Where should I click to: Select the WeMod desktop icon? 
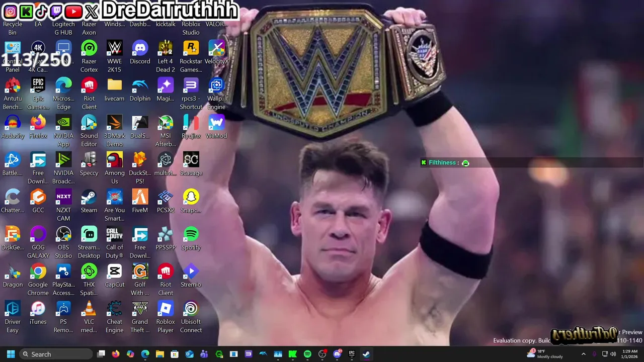point(216,127)
